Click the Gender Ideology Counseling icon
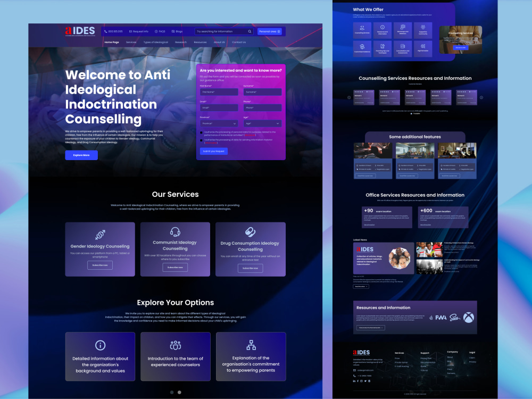This screenshot has height=399, width=532. (x=100, y=235)
